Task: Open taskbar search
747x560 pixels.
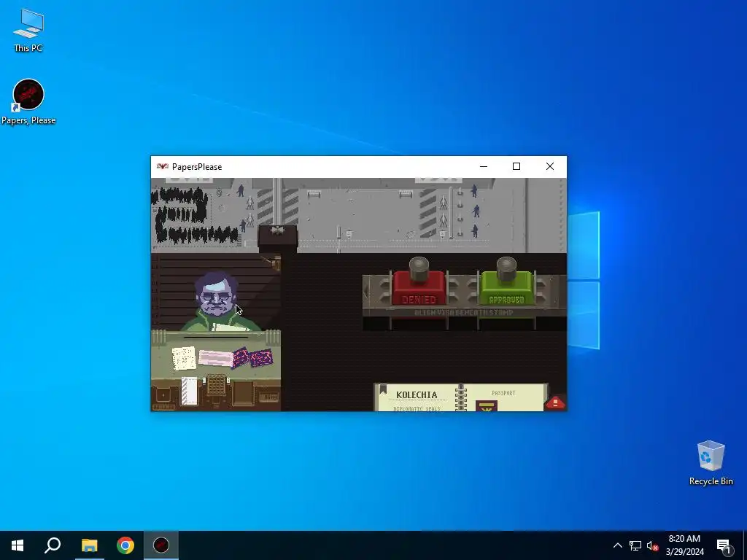Action: point(53,545)
